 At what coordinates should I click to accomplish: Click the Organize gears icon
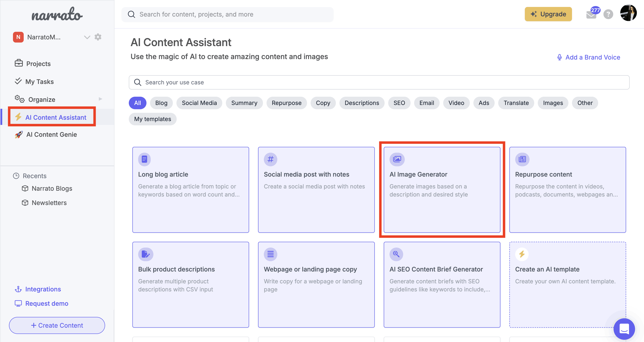tap(19, 99)
